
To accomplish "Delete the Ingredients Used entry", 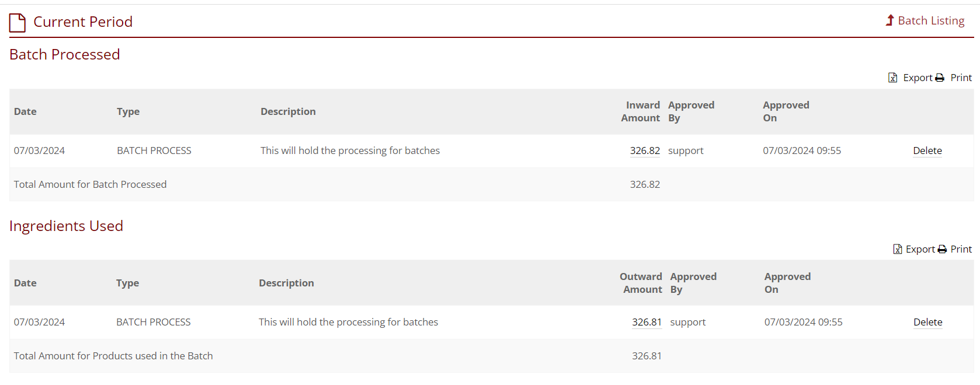I will click(x=928, y=322).
